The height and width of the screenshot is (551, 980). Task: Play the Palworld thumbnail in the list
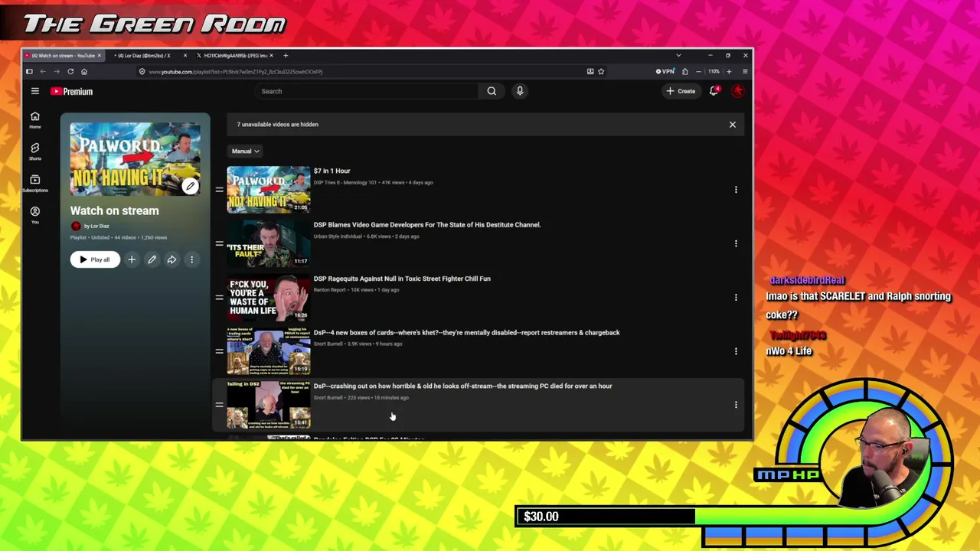[269, 190]
